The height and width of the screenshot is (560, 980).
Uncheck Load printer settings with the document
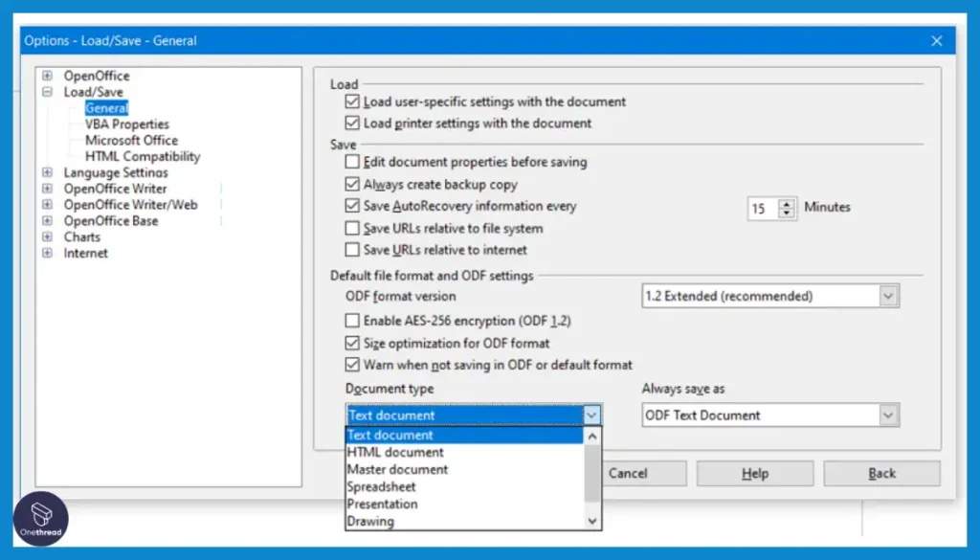click(352, 123)
